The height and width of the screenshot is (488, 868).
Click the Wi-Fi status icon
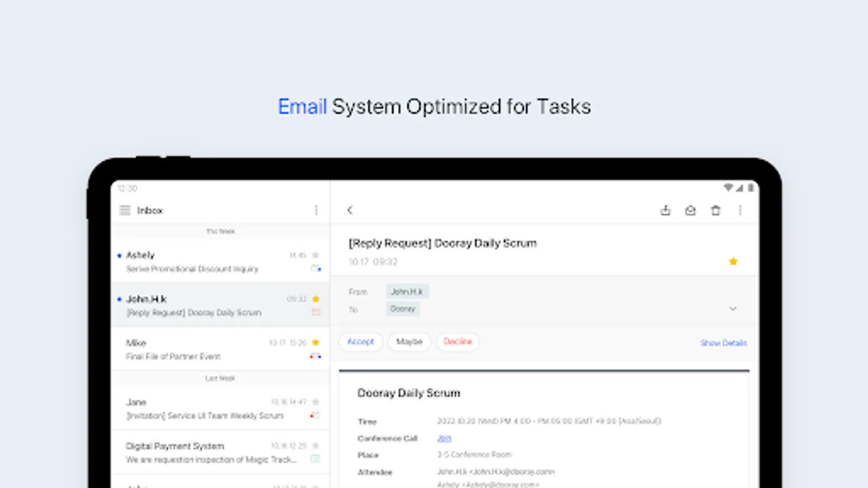click(728, 188)
